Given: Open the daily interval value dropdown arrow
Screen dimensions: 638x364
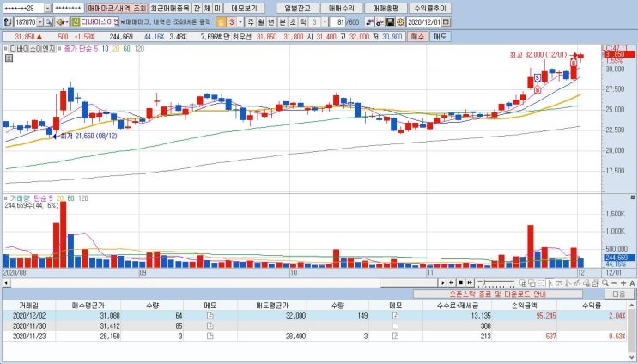Looking at the screenshot, I should pyautogui.click(x=240, y=22).
